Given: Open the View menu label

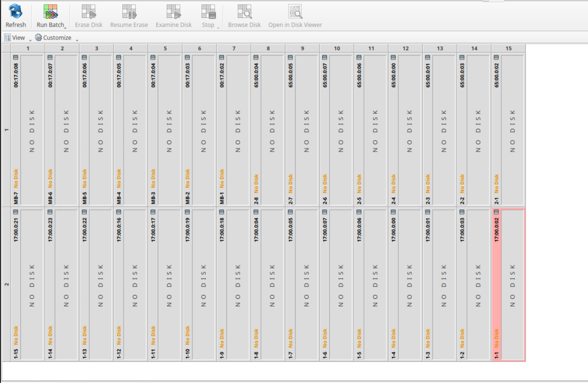Looking at the screenshot, I should coord(18,37).
